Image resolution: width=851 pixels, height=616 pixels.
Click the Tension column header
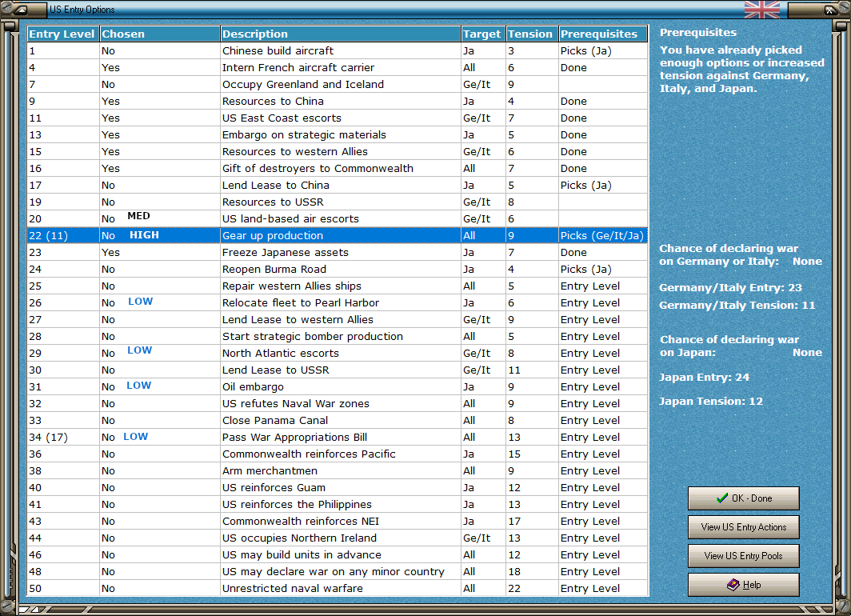[532, 34]
